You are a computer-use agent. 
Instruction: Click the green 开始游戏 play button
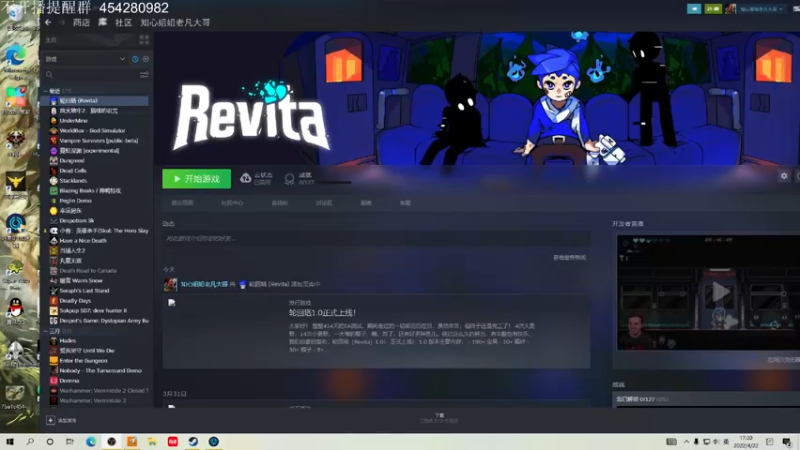coord(196,179)
